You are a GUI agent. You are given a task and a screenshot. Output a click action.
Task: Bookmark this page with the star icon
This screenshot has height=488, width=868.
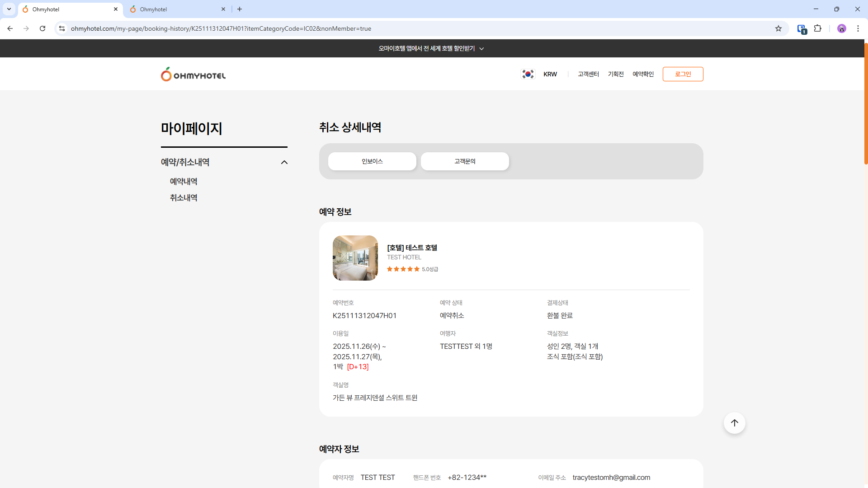pyautogui.click(x=778, y=28)
